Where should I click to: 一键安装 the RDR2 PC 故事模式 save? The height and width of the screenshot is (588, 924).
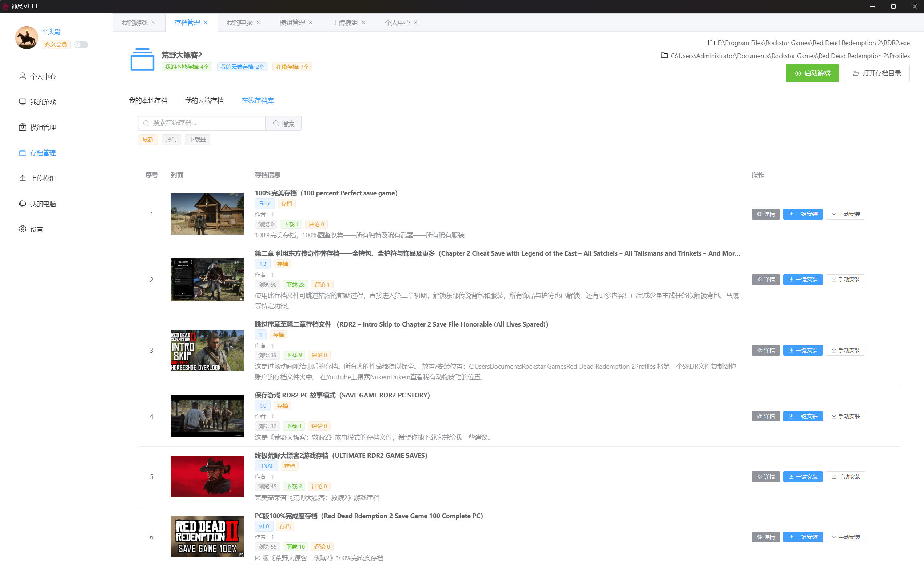(803, 416)
